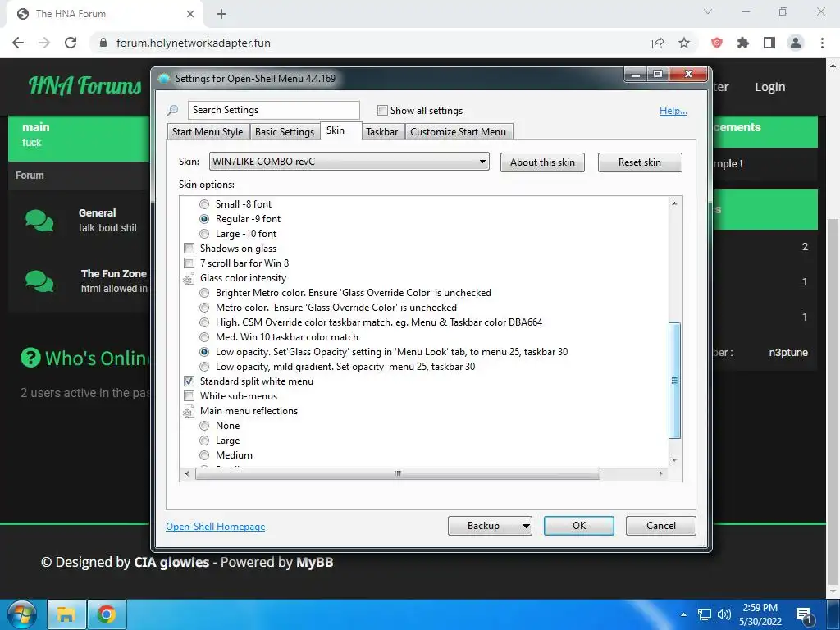Uncheck Standard split white menu
This screenshot has height=630, width=840.
(189, 381)
